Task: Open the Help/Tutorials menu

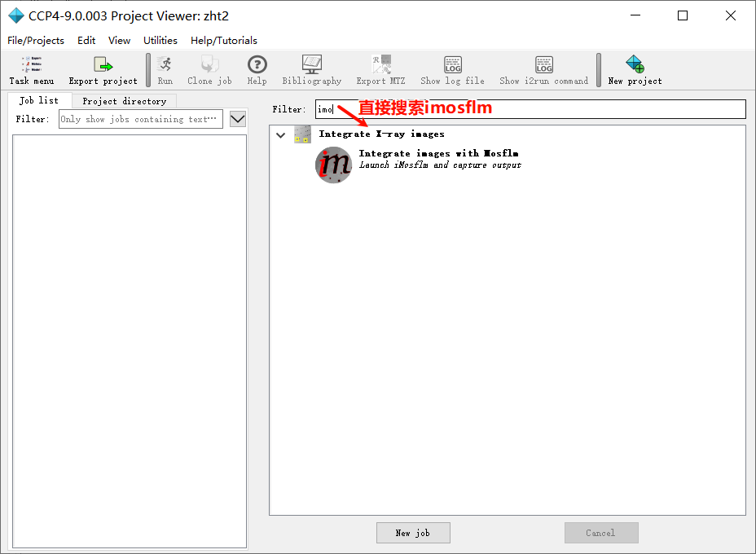Action: (x=224, y=41)
